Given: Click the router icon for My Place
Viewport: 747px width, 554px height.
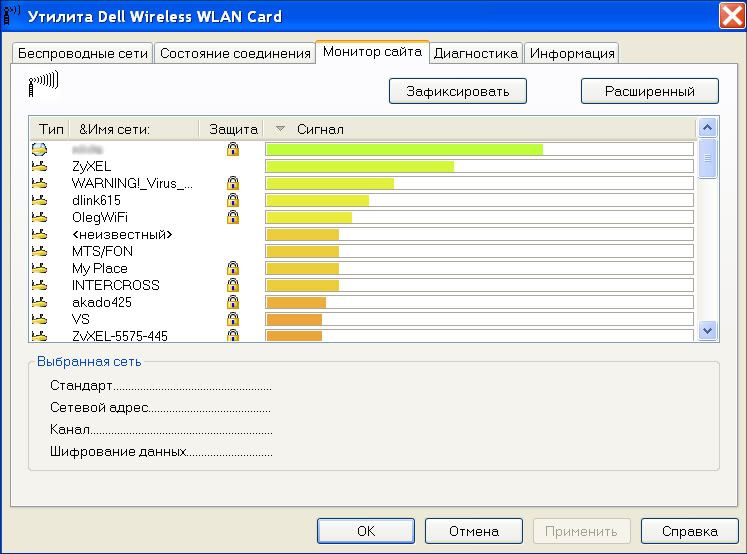Looking at the screenshot, I should [39, 268].
